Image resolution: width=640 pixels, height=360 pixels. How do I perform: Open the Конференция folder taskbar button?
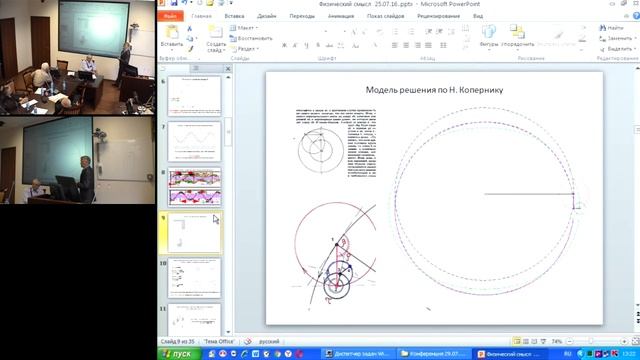(x=434, y=354)
